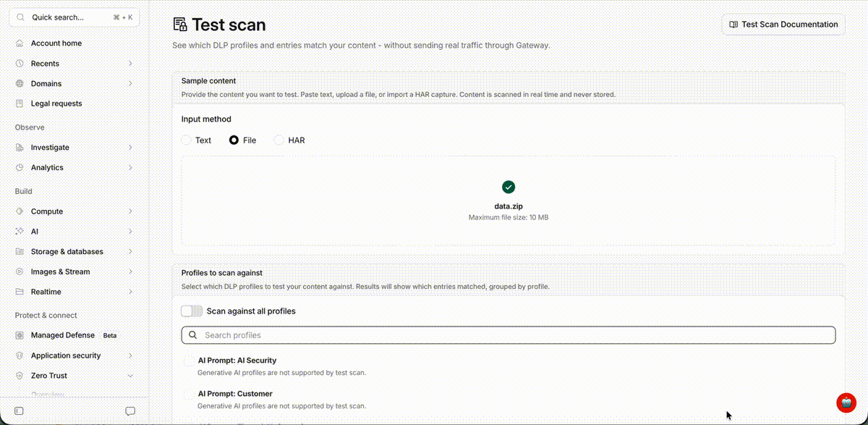This screenshot has height=425, width=868.
Task: Expand the Investigate chevron
Action: point(130,148)
